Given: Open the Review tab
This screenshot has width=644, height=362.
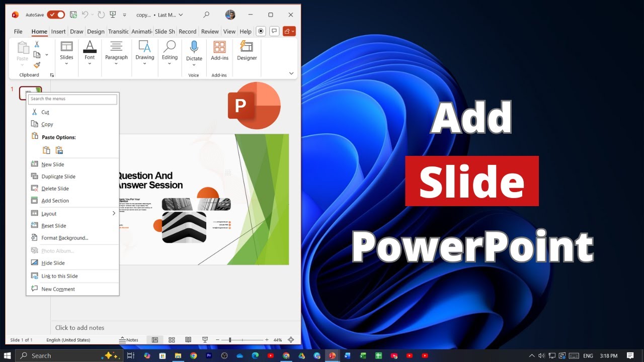Looking at the screenshot, I should click(x=210, y=31).
